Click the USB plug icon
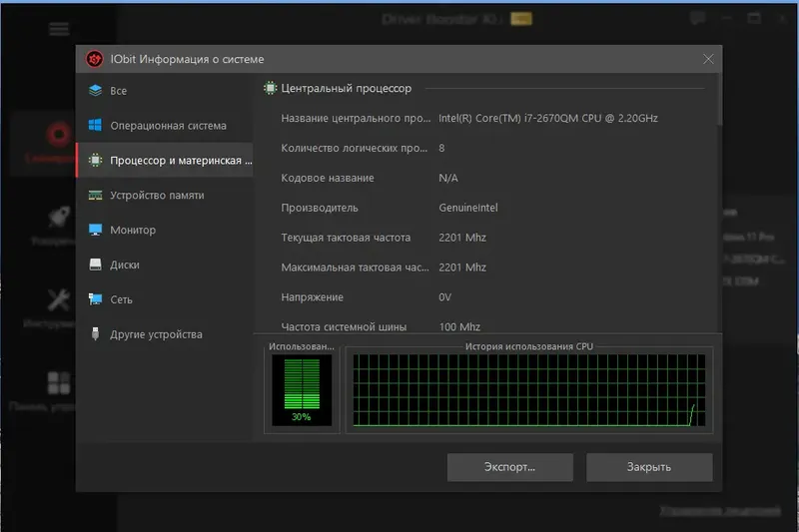This screenshot has width=799, height=532. click(95, 334)
